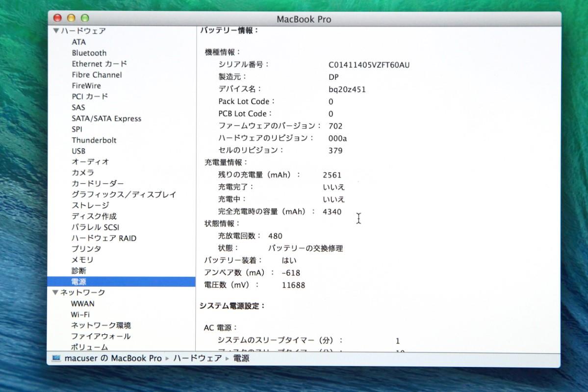Select Fibre Channel in the sidebar

pyautogui.click(x=97, y=74)
